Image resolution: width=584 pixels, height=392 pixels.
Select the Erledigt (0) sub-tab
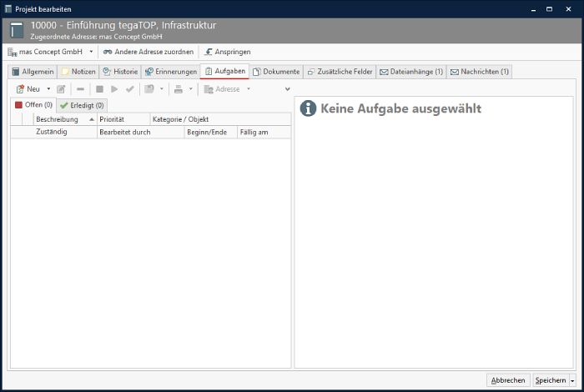(x=82, y=106)
